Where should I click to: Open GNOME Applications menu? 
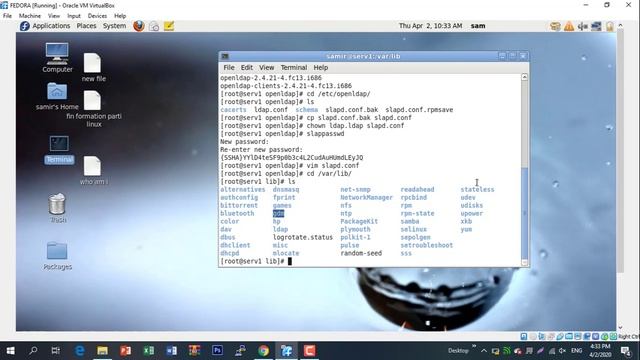click(51, 26)
